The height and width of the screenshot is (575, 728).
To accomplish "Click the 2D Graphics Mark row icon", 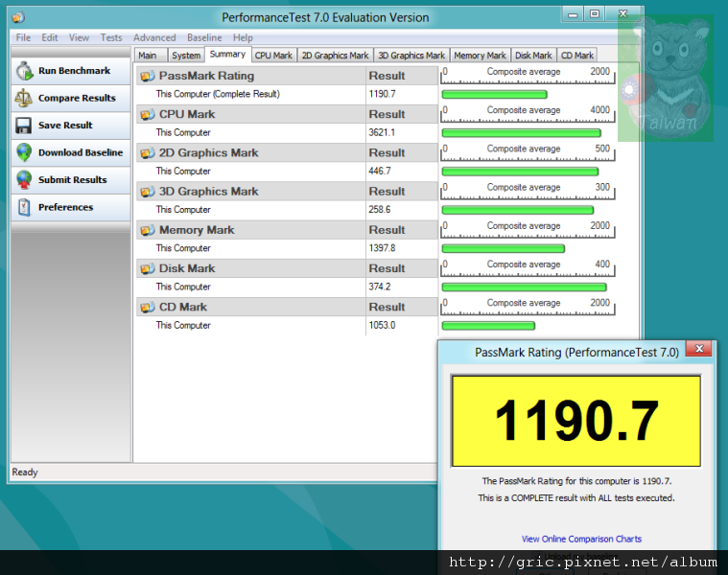I will (148, 153).
